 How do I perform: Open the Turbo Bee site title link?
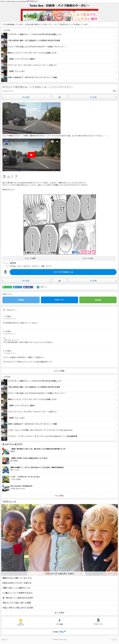pyautogui.click(x=60, y=6)
